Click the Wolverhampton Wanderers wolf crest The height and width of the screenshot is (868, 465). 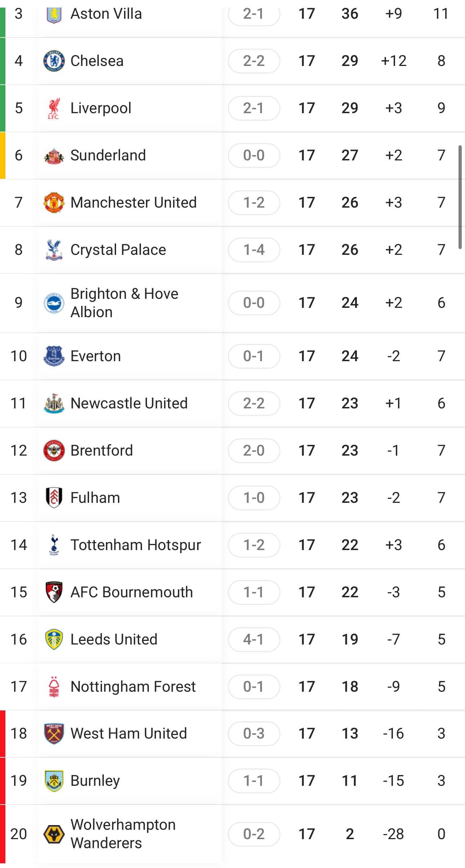tap(54, 834)
